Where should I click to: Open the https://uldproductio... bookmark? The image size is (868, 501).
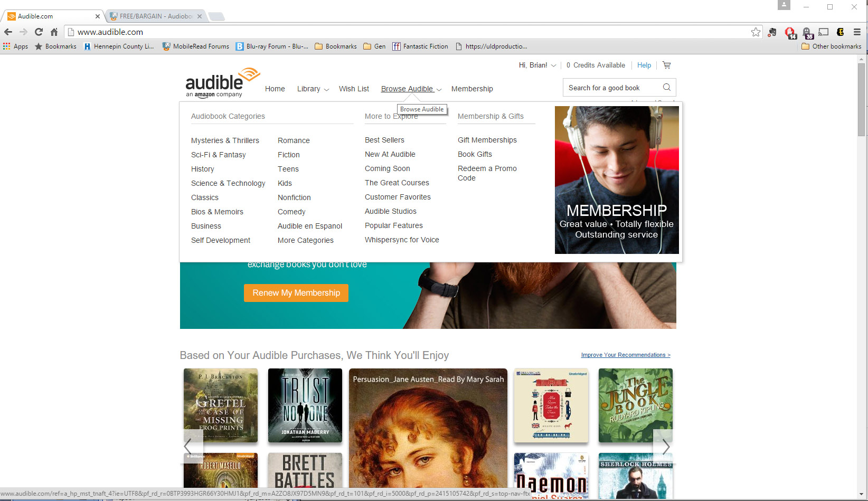491,46
